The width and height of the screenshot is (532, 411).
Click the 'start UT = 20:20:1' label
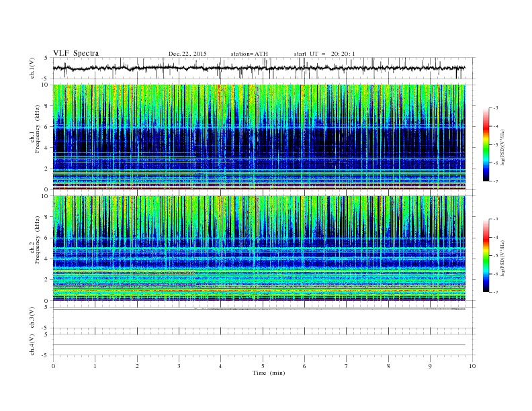coord(324,54)
